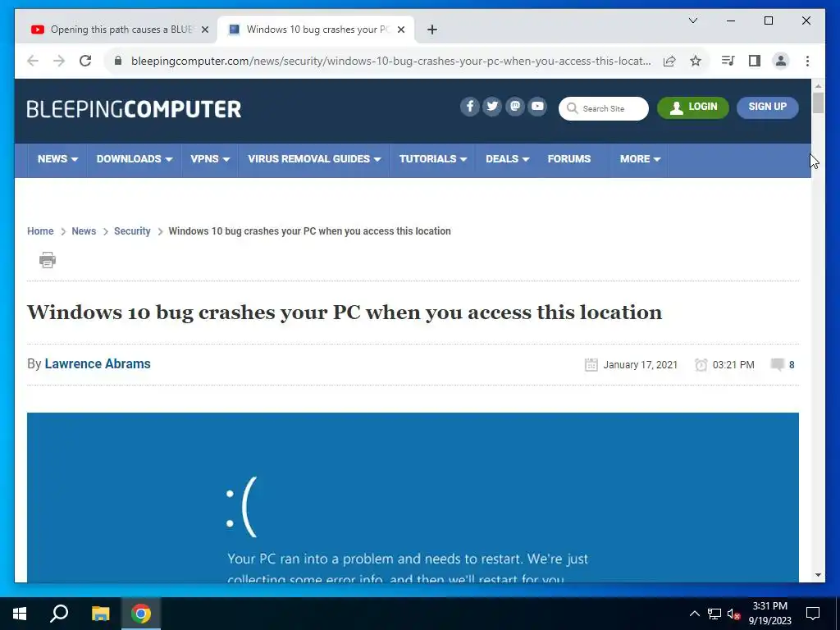Expand VIRUS REMOVAL GUIDES menu
Image resolution: width=840 pixels, height=630 pixels.
(314, 159)
